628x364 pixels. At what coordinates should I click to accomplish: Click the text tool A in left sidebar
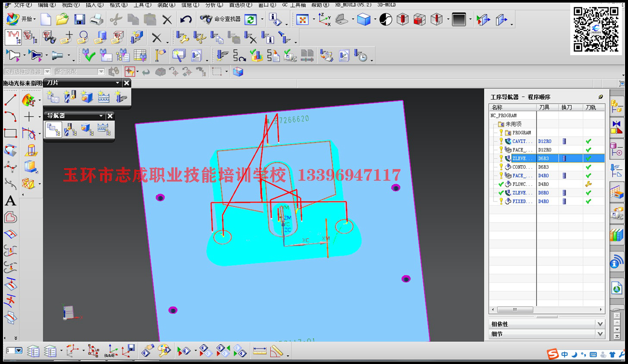[10, 201]
